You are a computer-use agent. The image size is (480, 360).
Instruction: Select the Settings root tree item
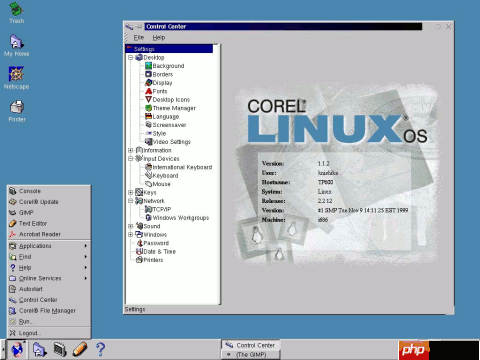[169, 49]
